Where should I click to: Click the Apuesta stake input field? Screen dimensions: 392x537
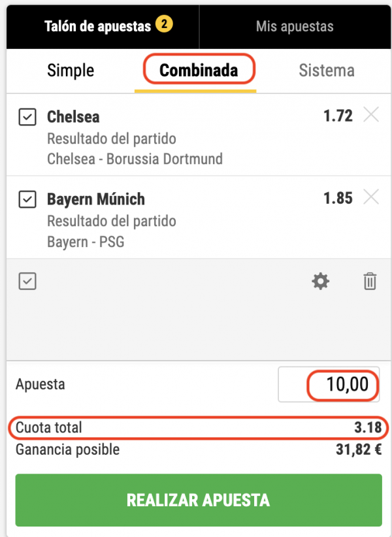(x=329, y=384)
